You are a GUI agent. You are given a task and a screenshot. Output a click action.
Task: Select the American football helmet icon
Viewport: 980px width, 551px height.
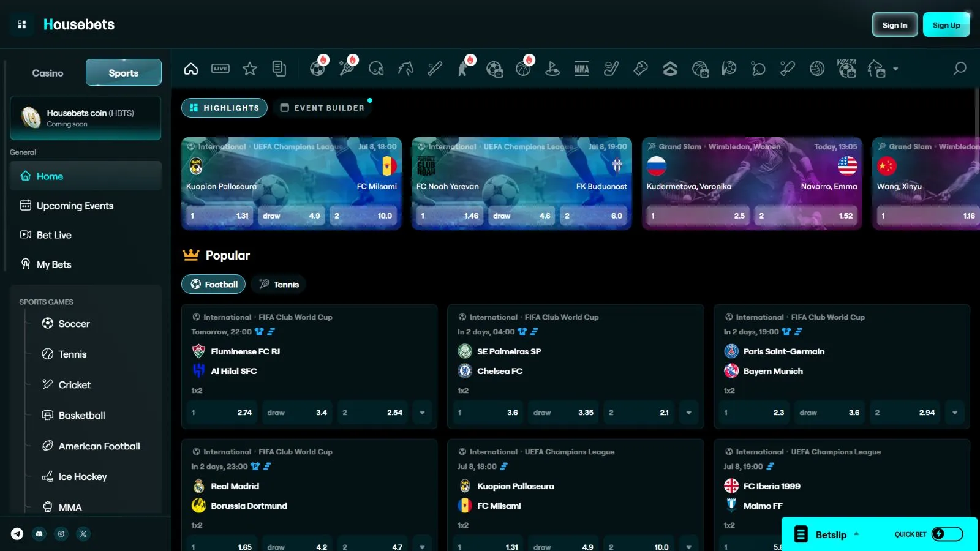click(376, 69)
